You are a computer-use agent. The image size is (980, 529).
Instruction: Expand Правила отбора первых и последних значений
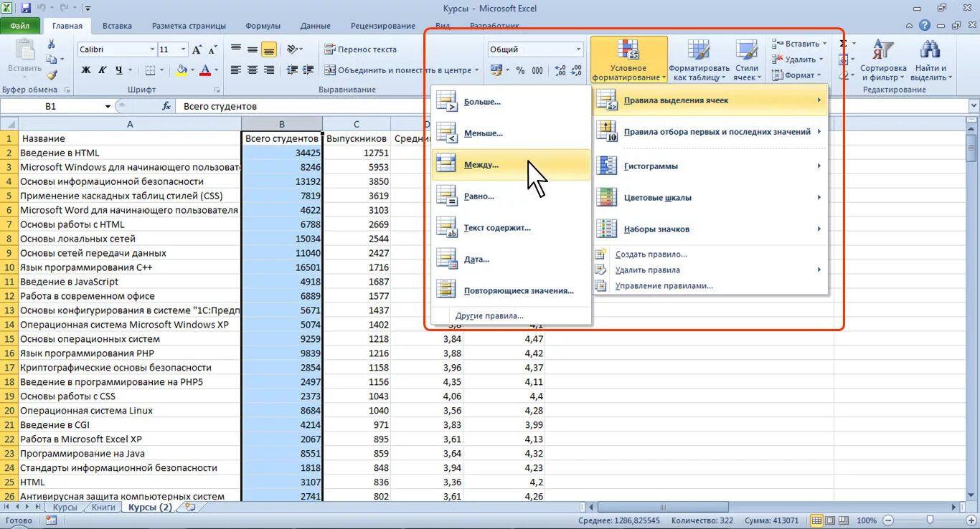click(710, 132)
